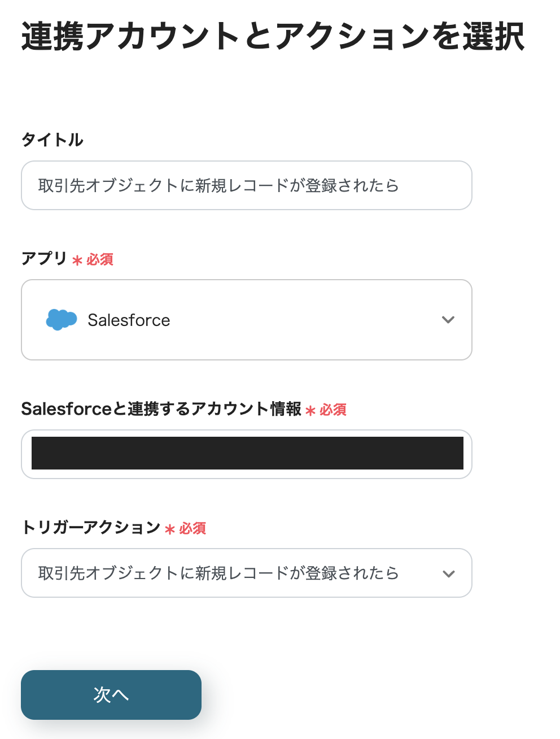
Task: Expand the アプリ dropdown chevron arrow
Action: point(448,320)
